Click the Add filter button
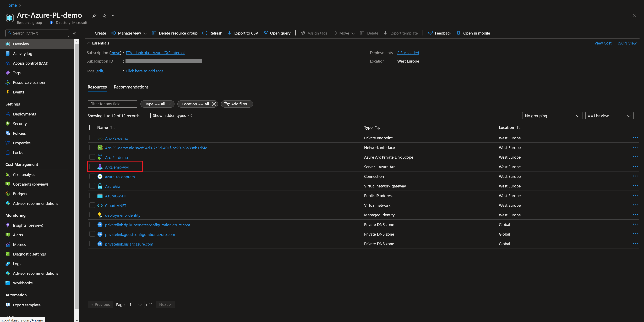This screenshot has width=644, height=322. 237,104
